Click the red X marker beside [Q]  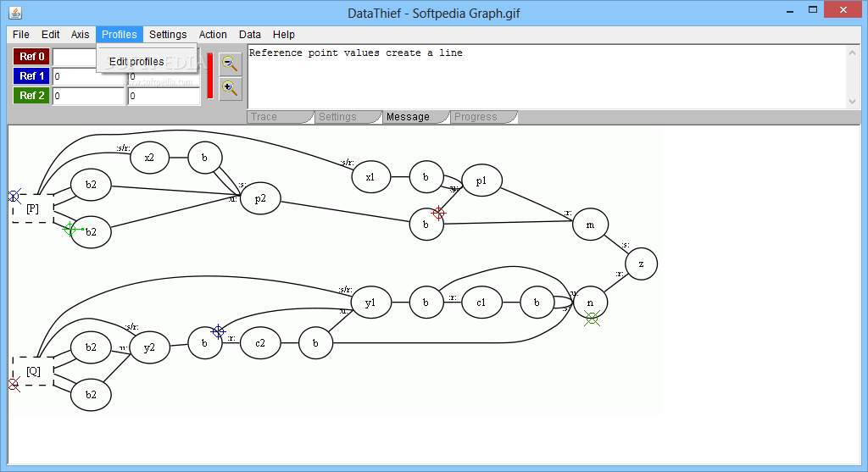[x=14, y=384]
